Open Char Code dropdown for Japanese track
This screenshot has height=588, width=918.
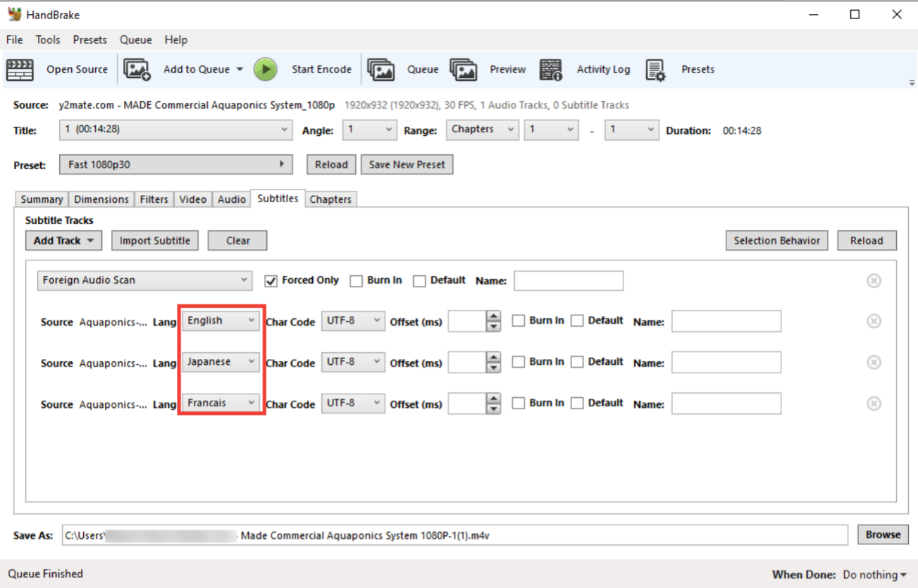point(353,362)
